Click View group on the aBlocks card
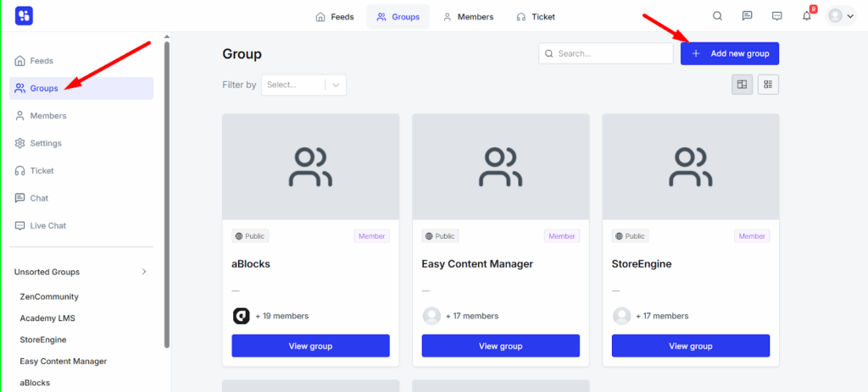The height and width of the screenshot is (392, 868). point(310,346)
